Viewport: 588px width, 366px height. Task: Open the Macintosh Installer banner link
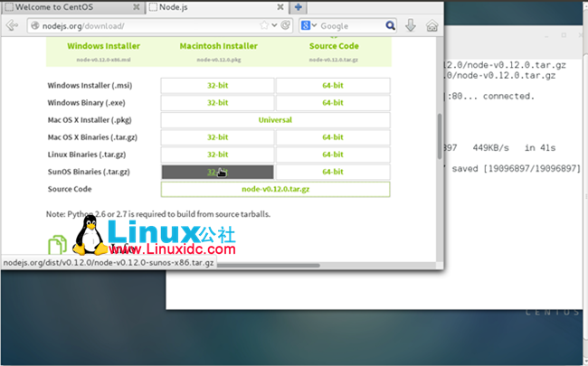pos(219,46)
